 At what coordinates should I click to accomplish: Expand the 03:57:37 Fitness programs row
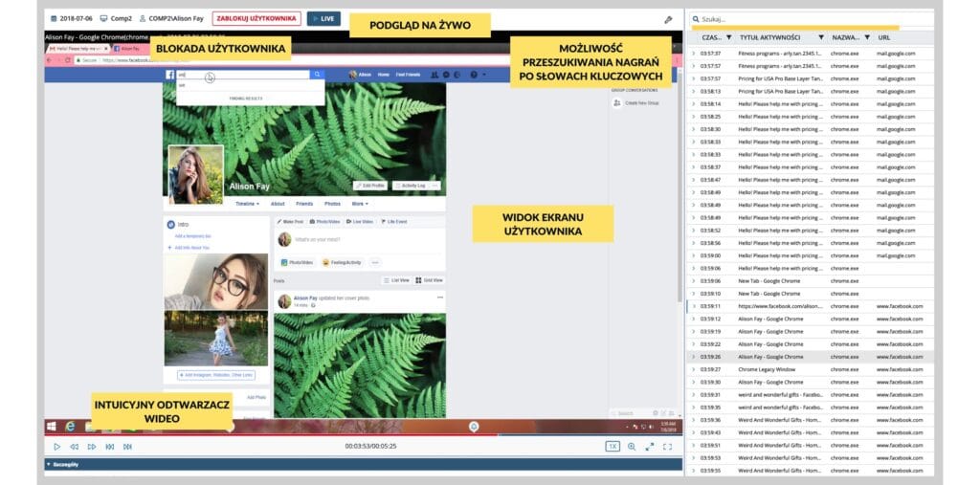pyautogui.click(x=694, y=54)
